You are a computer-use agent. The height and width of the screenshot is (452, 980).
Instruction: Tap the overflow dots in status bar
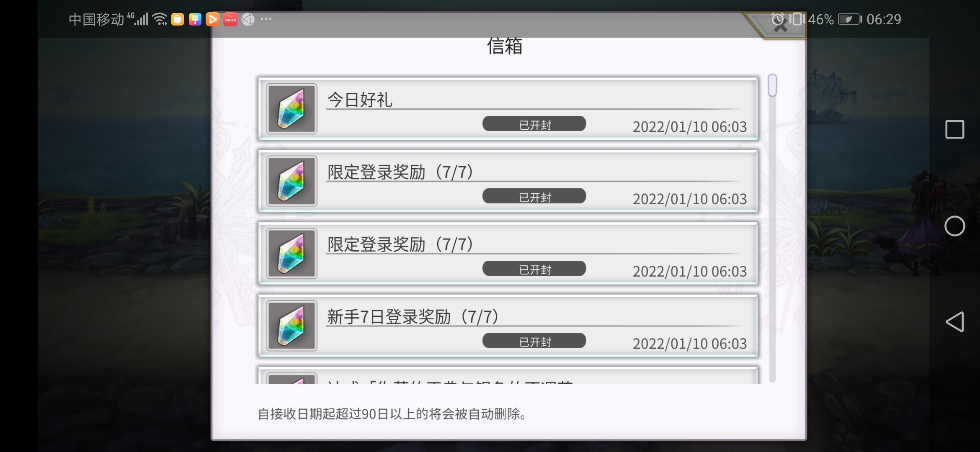point(266,19)
